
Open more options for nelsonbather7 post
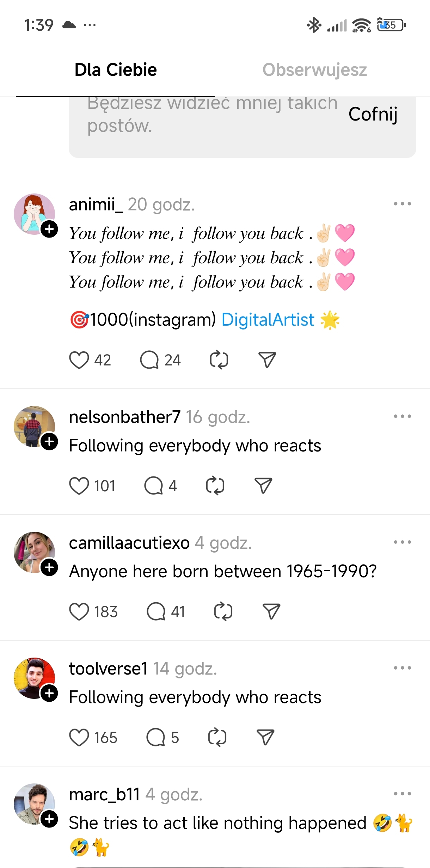402,416
